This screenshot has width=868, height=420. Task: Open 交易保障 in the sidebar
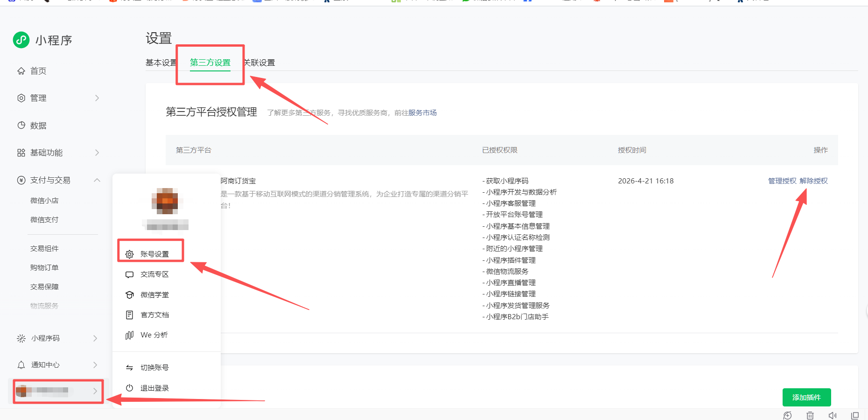tap(44, 287)
